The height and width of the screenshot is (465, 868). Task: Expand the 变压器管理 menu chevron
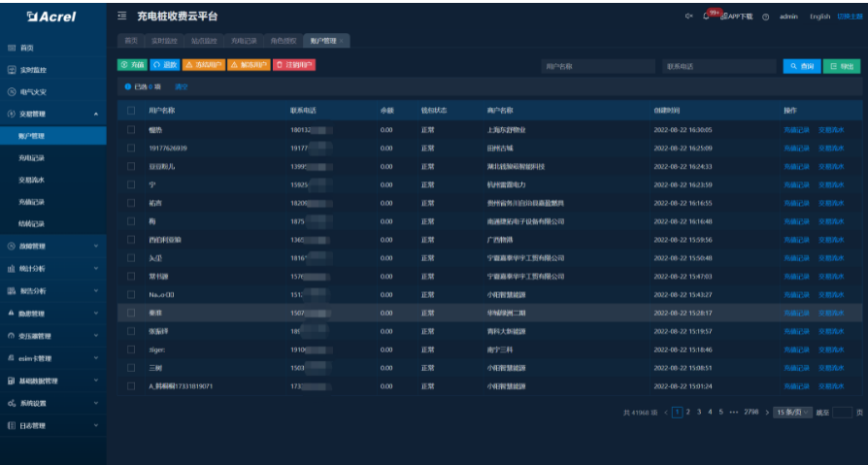pos(96,336)
